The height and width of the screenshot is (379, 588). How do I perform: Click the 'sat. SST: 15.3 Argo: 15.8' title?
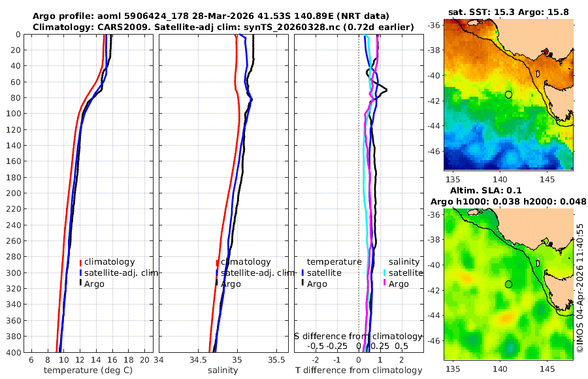click(508, 12)
